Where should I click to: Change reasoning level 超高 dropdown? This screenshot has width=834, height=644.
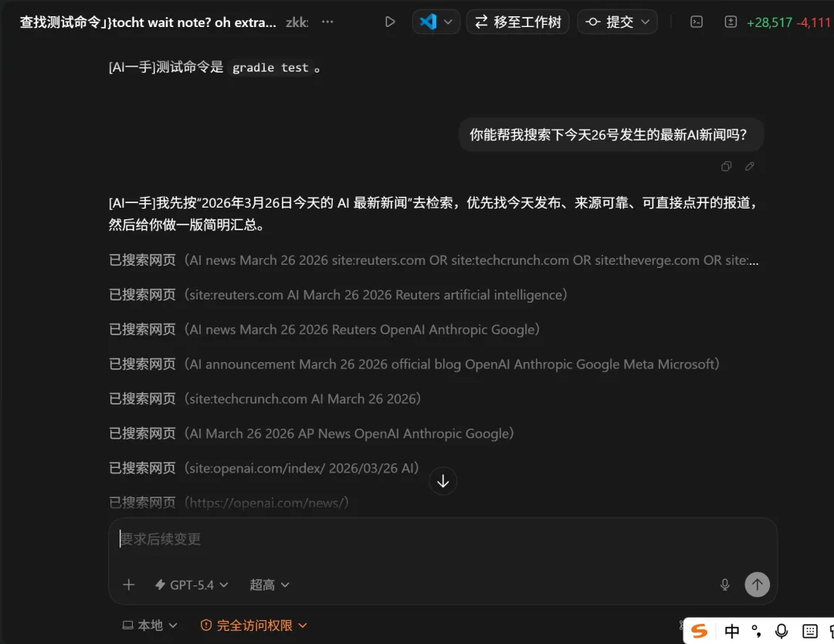270,585
